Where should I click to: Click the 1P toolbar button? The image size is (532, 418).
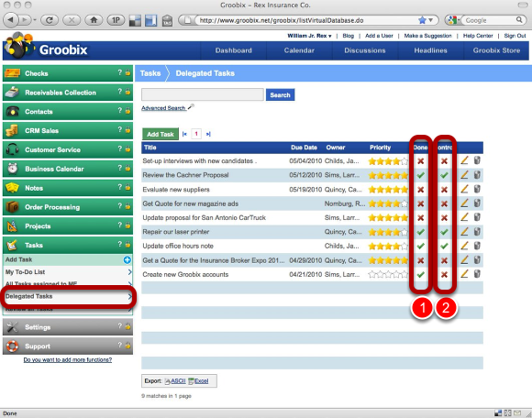coord(116,20)
